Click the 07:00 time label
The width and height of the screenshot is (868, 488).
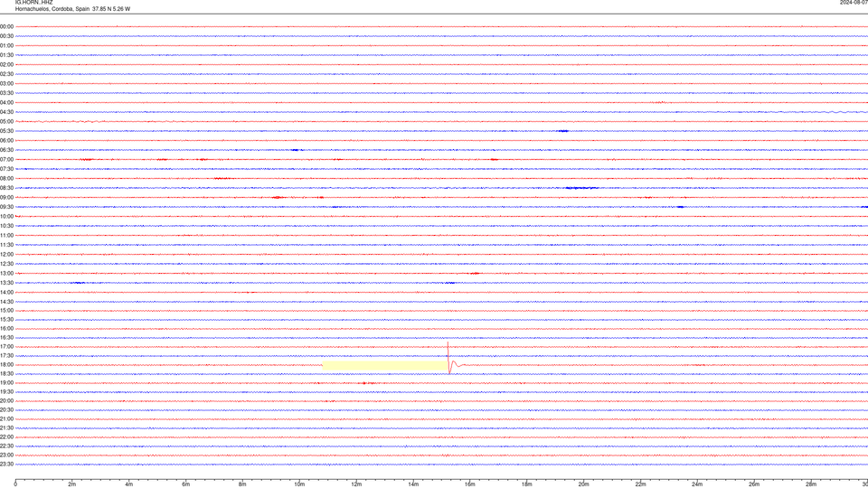[6, 159]
